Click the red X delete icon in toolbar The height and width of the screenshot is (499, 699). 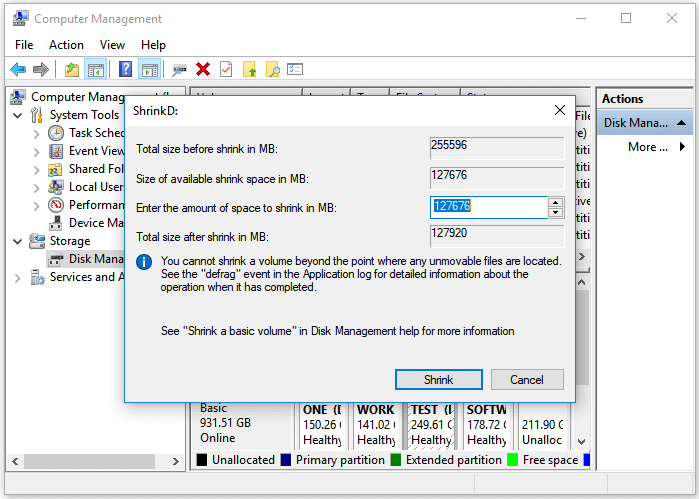pyautogui.click(x=203, y=69)
